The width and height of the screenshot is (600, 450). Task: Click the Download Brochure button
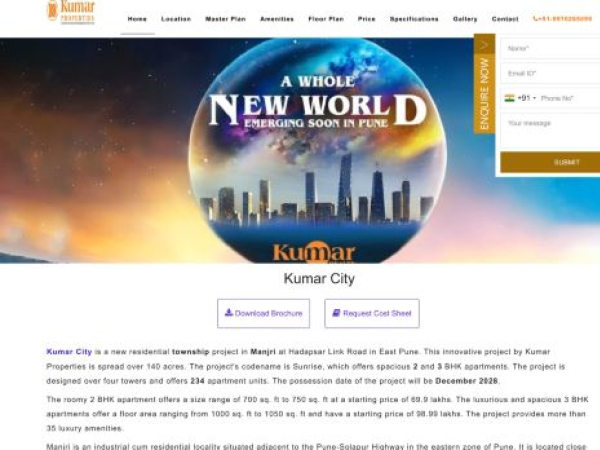(263, 313)
